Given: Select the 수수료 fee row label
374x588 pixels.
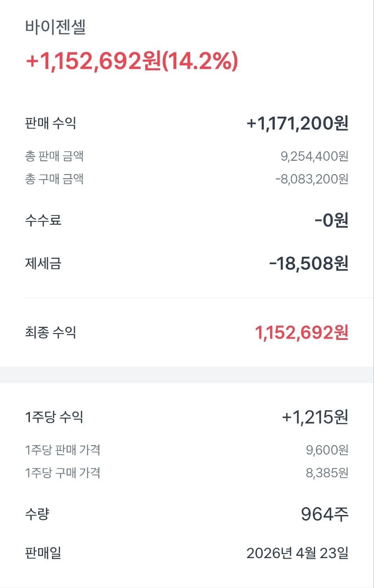Looking at the screenshot, I should [x=43, y=220].
